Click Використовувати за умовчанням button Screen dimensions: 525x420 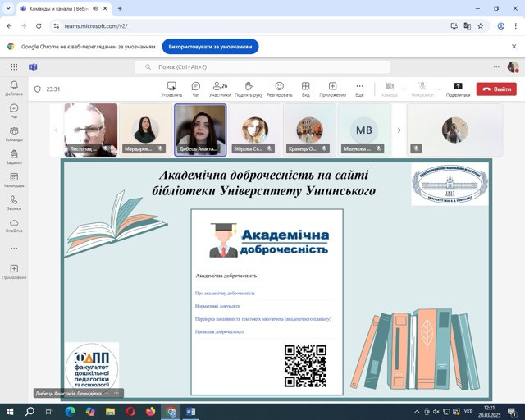210,47
